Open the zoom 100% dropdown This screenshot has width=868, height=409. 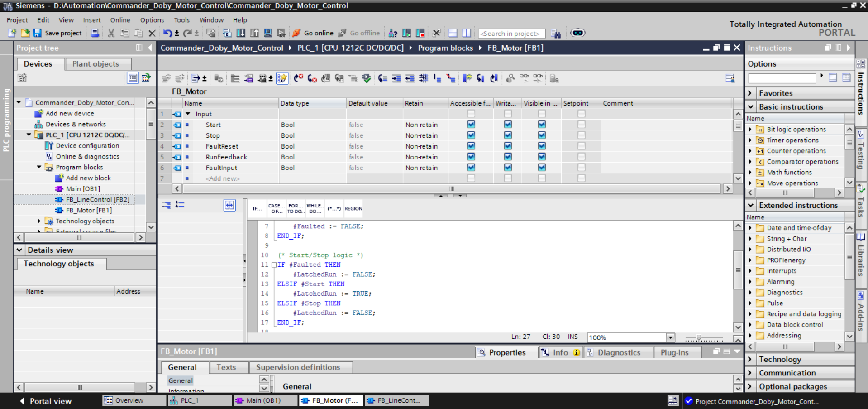(x=670, y=337)
